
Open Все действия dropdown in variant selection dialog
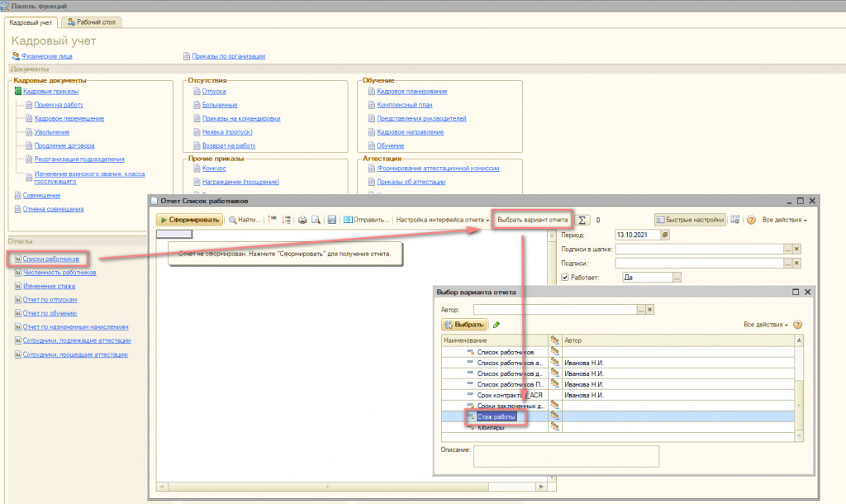click(766, 325)
